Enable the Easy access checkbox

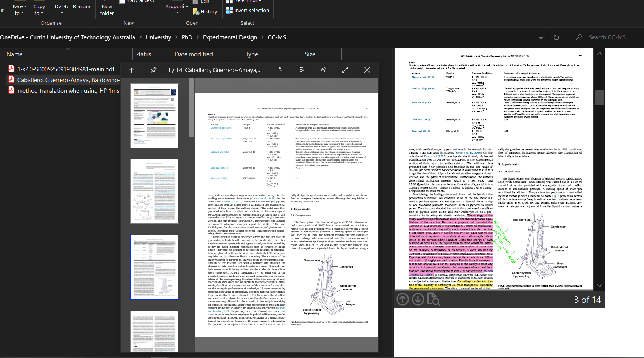pos(122,1)
